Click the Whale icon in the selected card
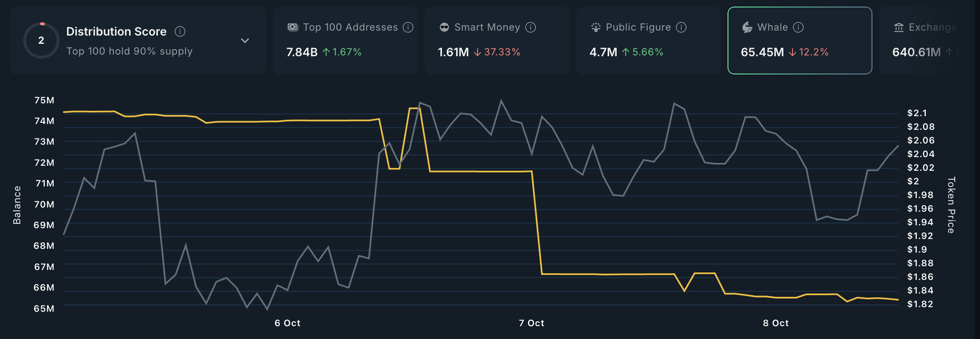This screenshot has height=339, width=980. coord(747,27)
